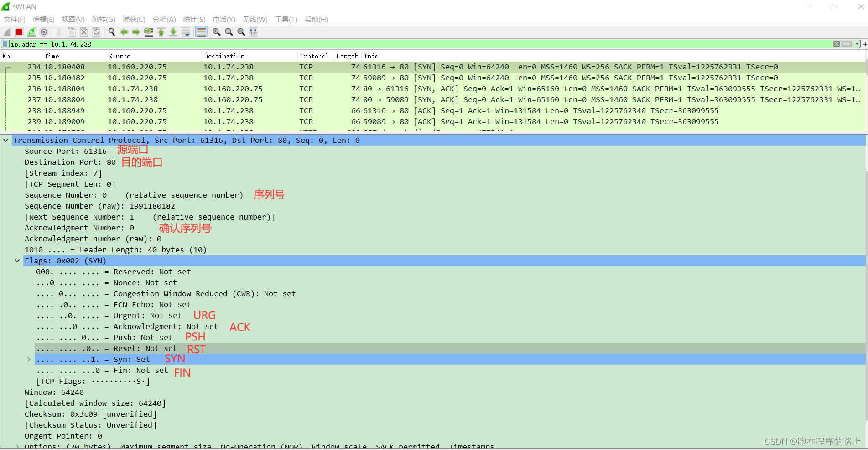Sort by the Time column header

[x=73, y=56]
